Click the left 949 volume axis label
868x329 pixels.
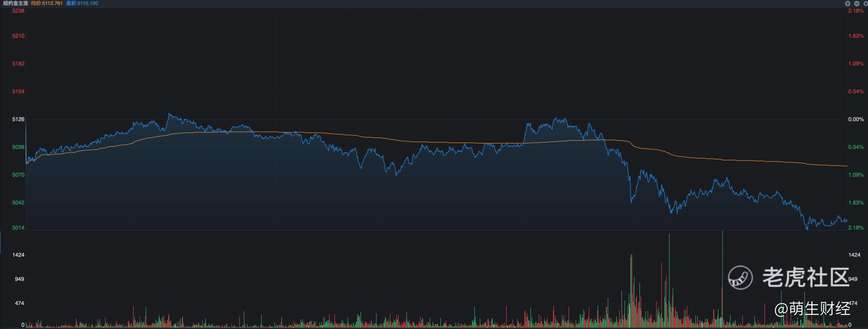pos(19,279)
